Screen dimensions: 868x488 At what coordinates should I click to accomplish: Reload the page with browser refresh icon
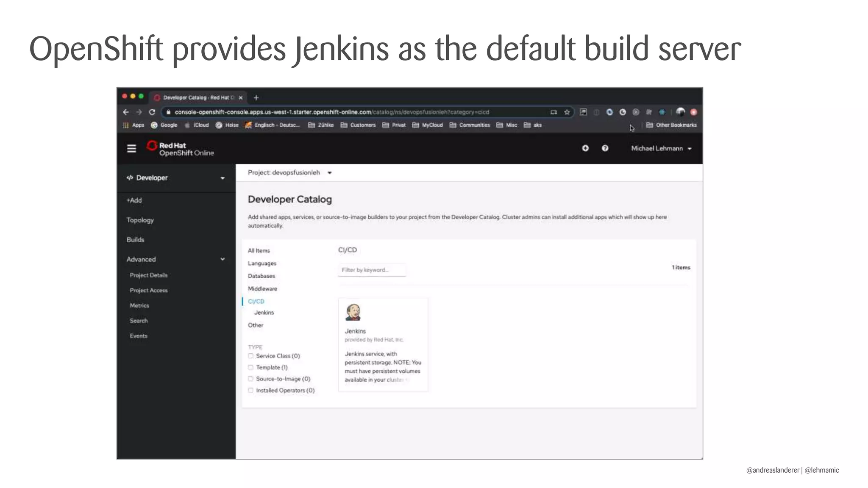[x=152, y=112]
